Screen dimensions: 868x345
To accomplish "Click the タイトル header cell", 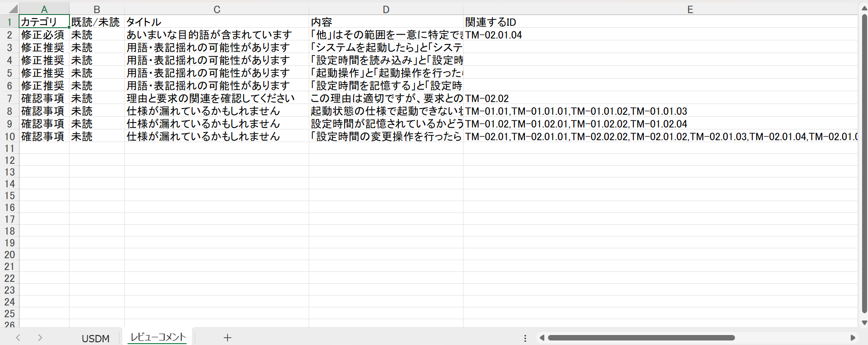I will point(217,22).
